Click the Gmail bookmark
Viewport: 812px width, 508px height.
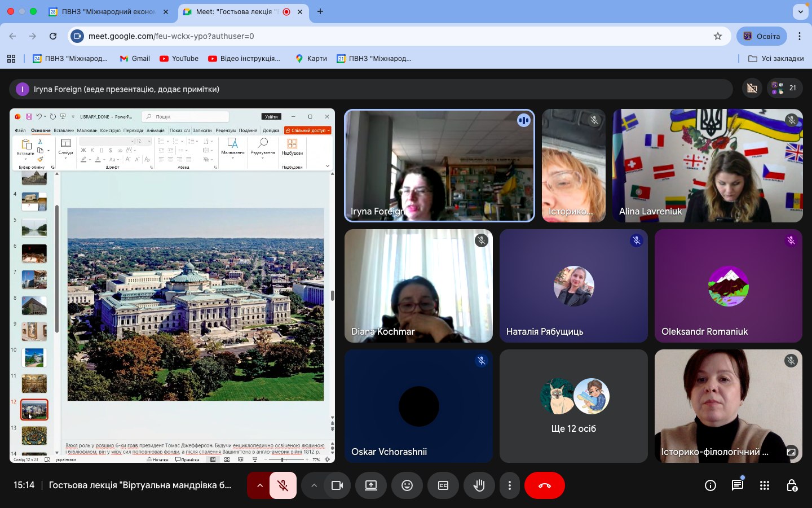(135, 58)
